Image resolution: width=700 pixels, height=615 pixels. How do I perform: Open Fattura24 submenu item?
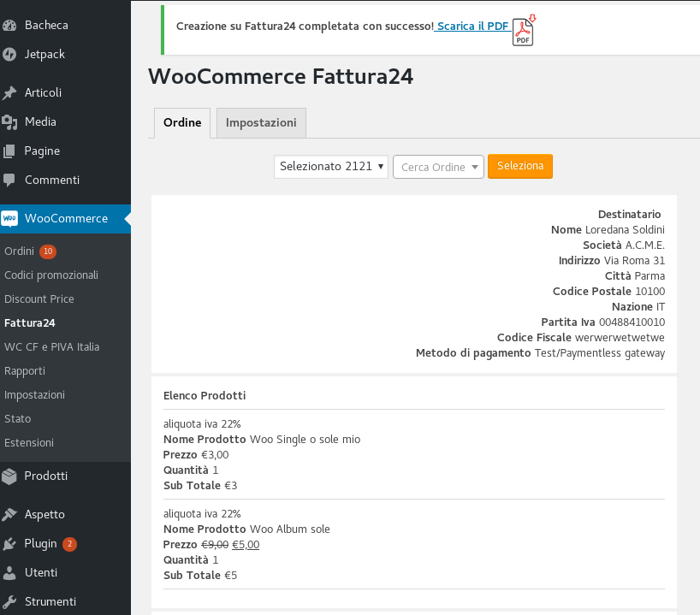(29, 323)
